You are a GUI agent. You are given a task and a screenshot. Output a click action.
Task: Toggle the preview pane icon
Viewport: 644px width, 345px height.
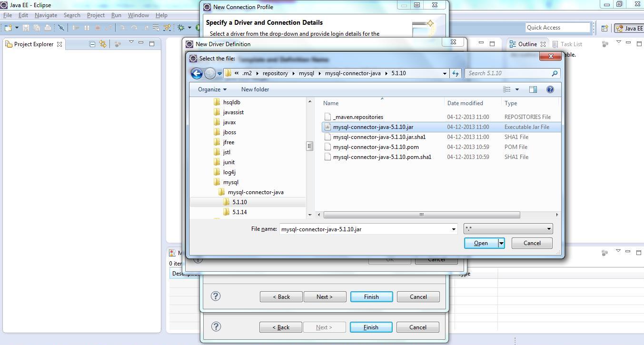tap(533, 89)
